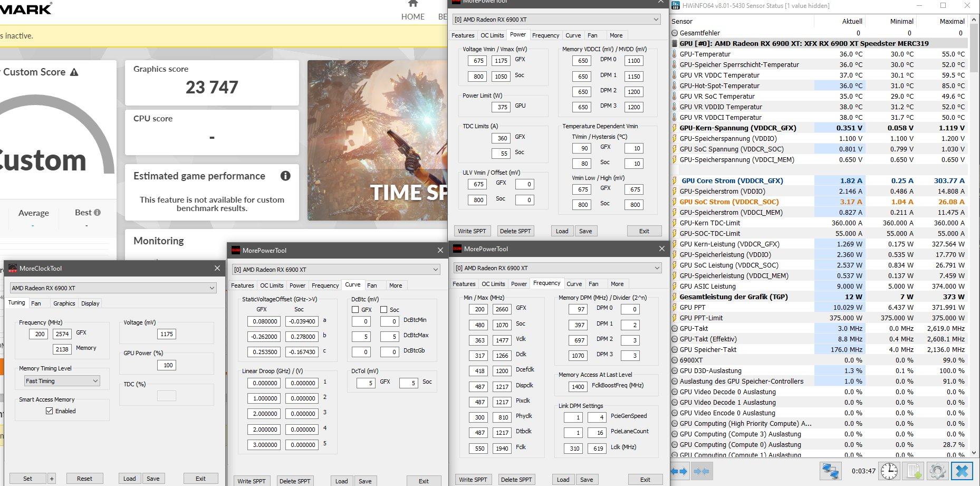This screenshot has height=486, width=980.
Task: Click GFX max frequency 2574 field
Action: (62, 334)
